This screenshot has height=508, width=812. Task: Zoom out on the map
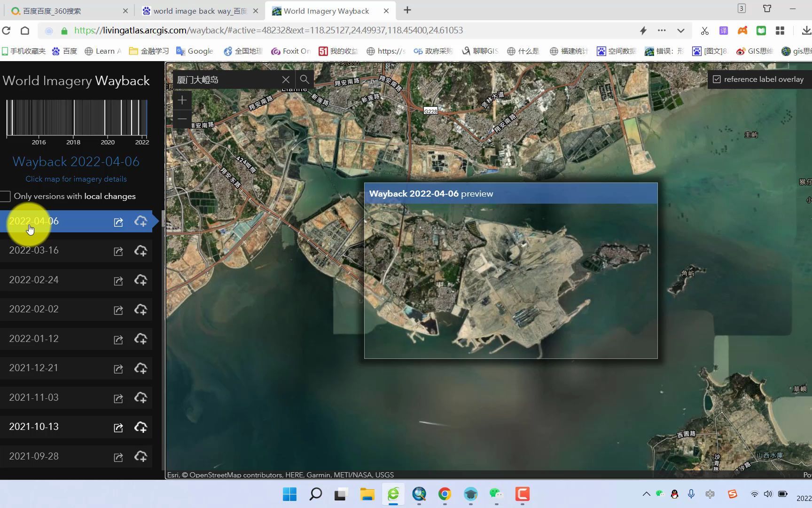[x=182, y=119]
